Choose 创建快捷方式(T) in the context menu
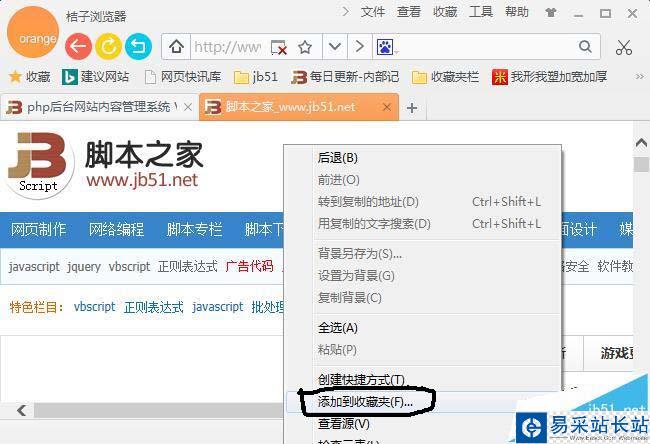This screenshot has width=650, height=444. coord(423,380)
